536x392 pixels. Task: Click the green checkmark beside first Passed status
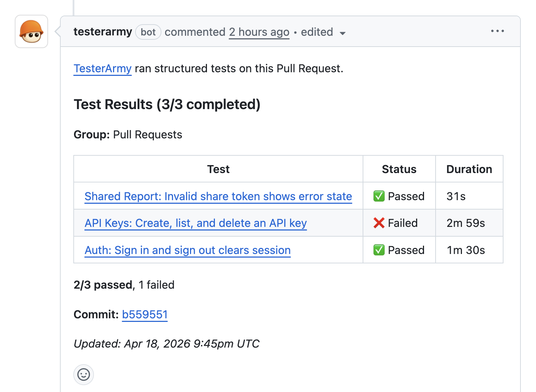click(379, 196)
